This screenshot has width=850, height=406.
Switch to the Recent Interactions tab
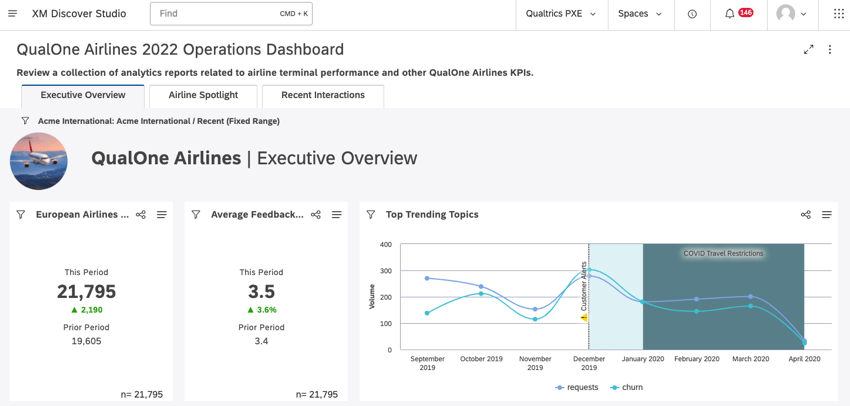(x=322, y=95)
